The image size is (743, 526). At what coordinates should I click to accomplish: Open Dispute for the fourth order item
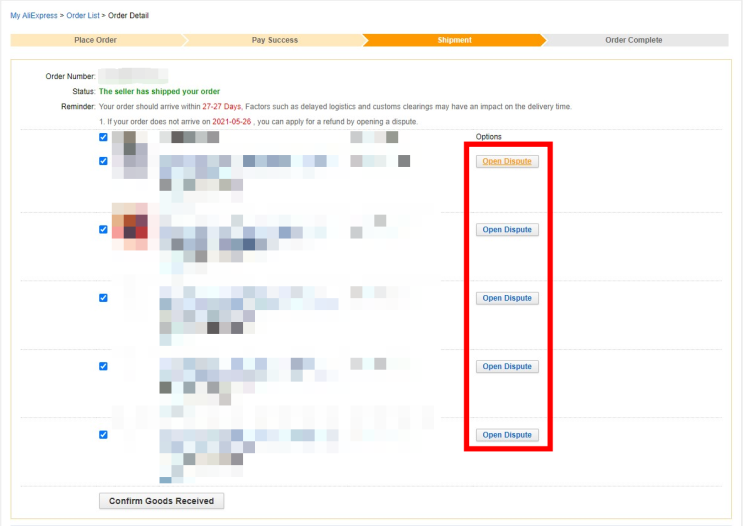[507, 367]
